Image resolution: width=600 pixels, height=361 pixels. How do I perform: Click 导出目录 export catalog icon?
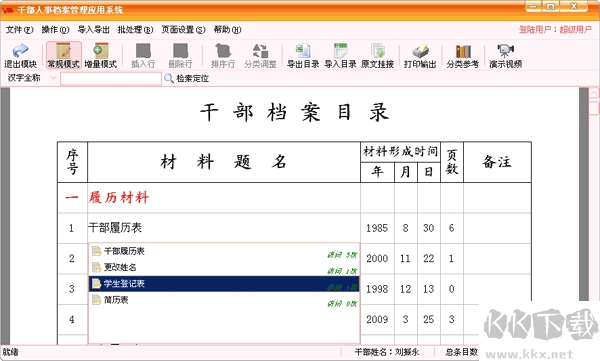(303, 56)
